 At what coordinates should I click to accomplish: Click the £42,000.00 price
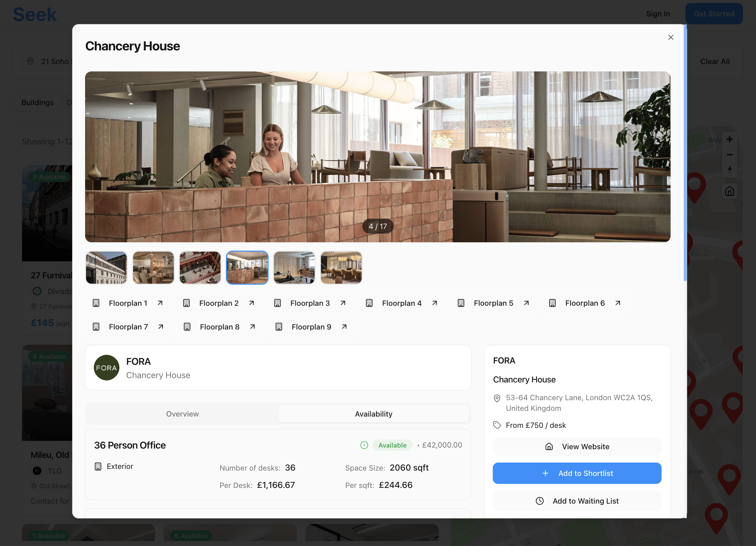442,445
